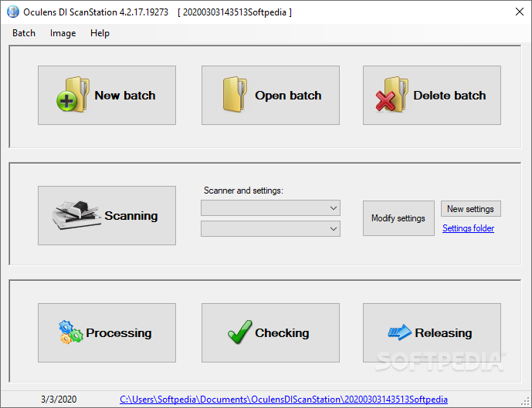Screen dimensions: 532x408
Task: Click the Open batch folder icon
Action: (x=235, y=95)
